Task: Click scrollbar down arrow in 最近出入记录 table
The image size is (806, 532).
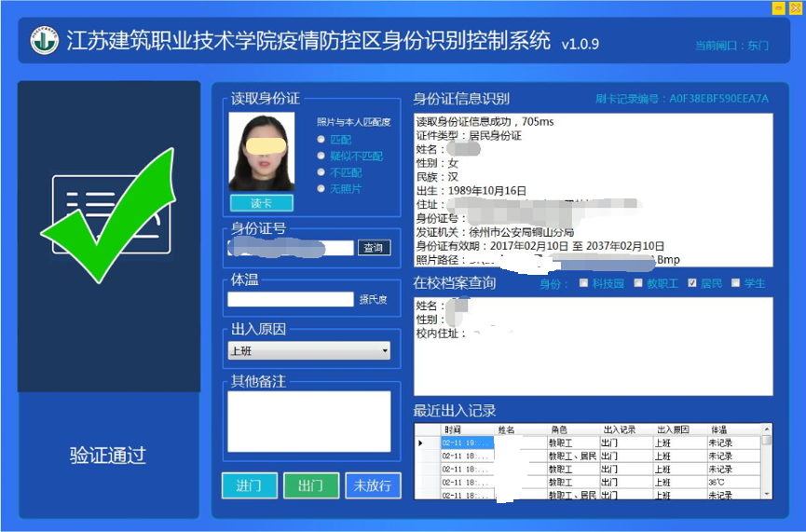Action: click(x=766, y=493)
